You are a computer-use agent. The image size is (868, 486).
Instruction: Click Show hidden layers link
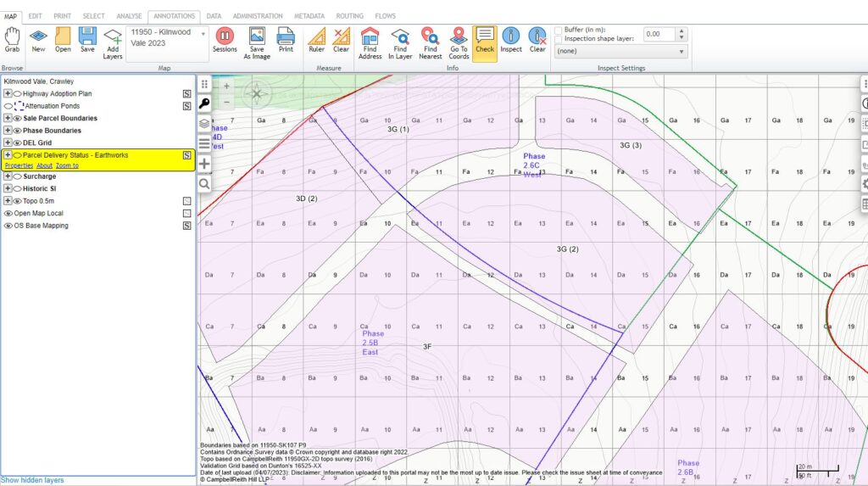[x=32, y=480]
